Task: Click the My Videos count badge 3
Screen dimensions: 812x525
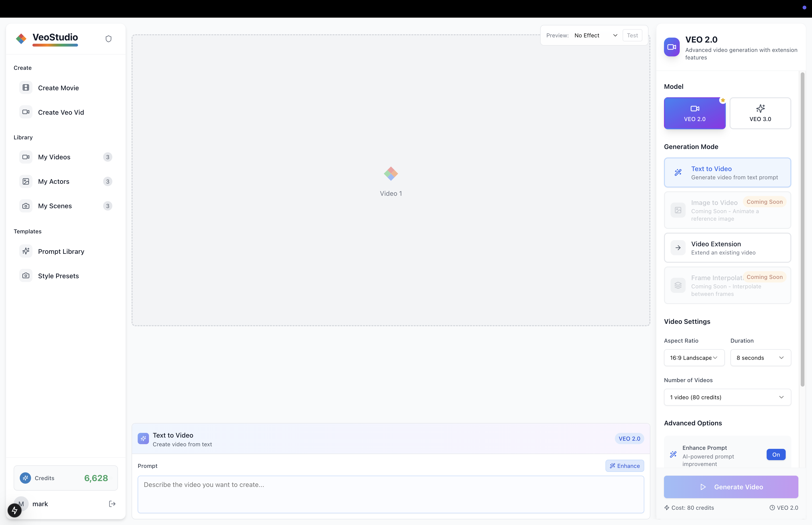Action: [108, 157]
